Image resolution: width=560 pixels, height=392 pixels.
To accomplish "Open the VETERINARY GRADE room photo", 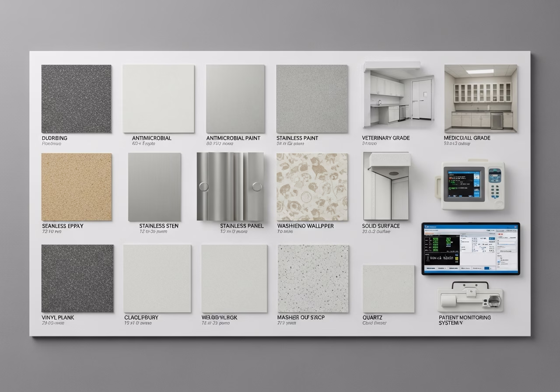I will click(399, 95).
